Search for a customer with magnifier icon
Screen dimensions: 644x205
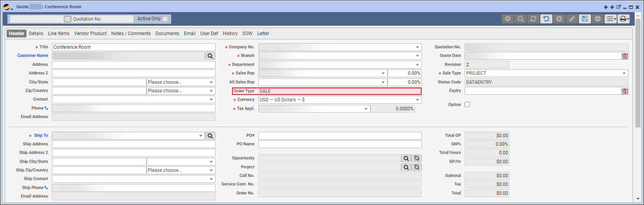tap(210, 56)
